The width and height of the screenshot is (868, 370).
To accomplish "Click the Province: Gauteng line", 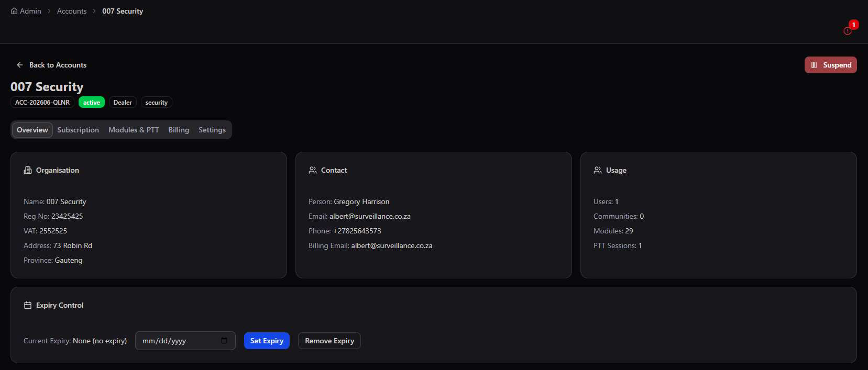I will click(53, 260).
